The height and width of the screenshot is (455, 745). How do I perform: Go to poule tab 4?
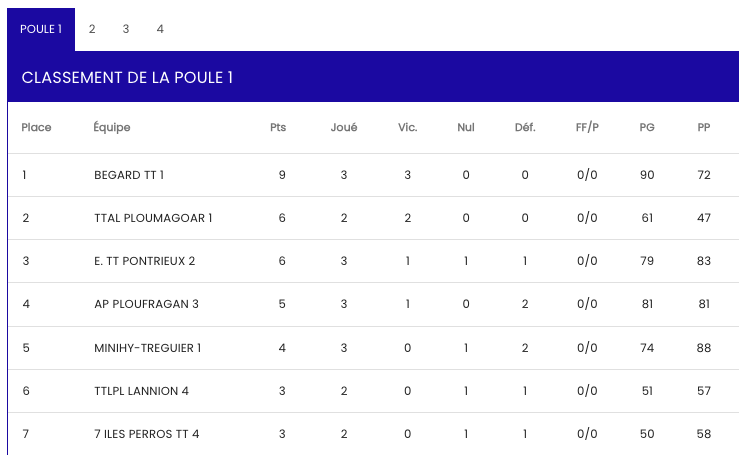[x=160, y=29]
